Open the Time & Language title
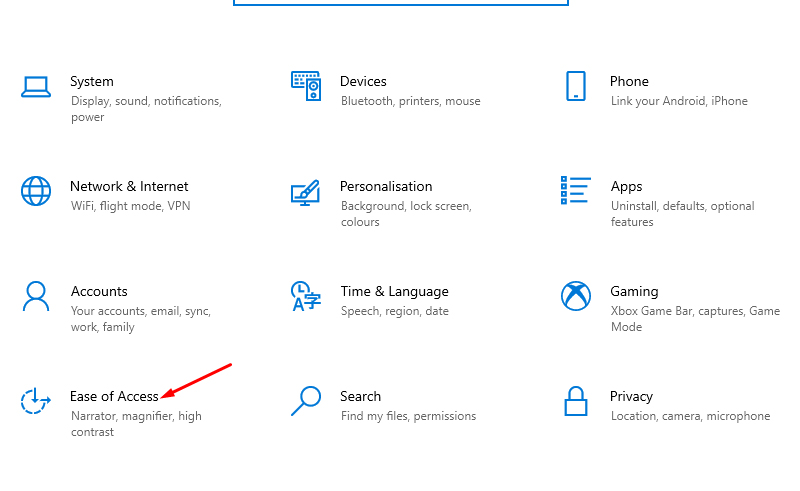This screenshot has height=491, width=800. point(394,291)
